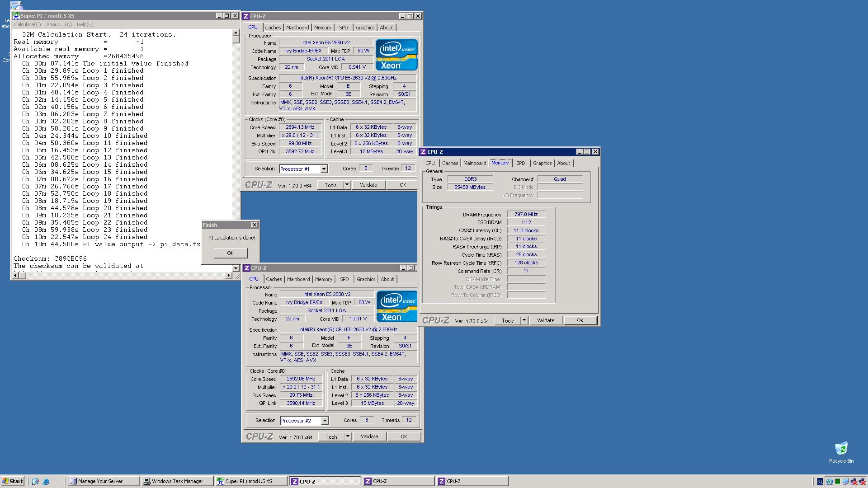Switch to Manage Your Server taskbar item

(104, 481)
